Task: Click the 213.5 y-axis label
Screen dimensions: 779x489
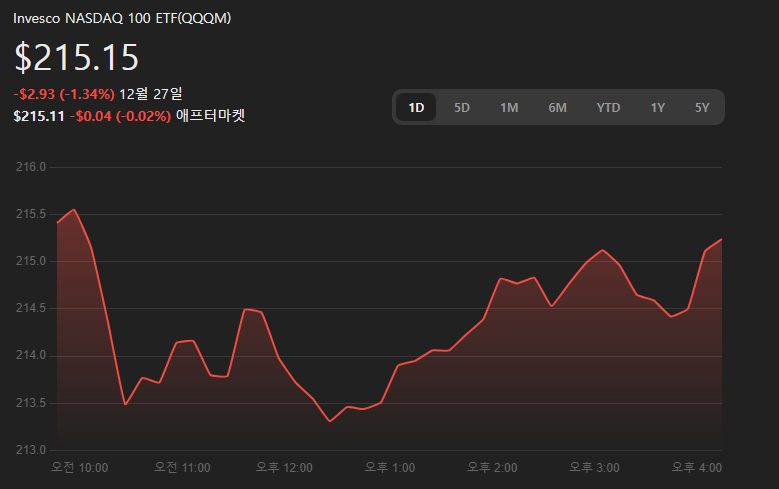Action: coord(31,403)
